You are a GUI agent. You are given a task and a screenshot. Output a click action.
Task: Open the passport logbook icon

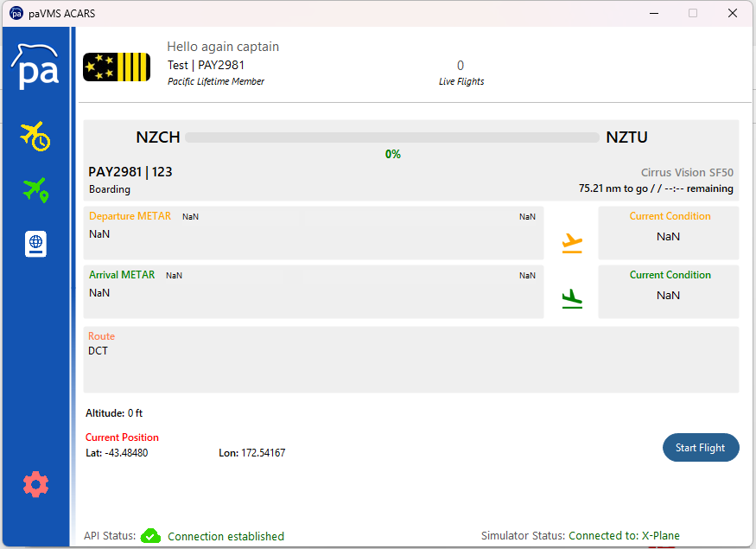tap(35, 244)
